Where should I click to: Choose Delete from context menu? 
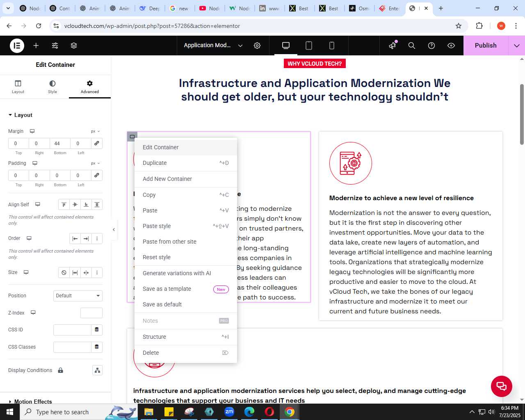[x=186, y=353]
